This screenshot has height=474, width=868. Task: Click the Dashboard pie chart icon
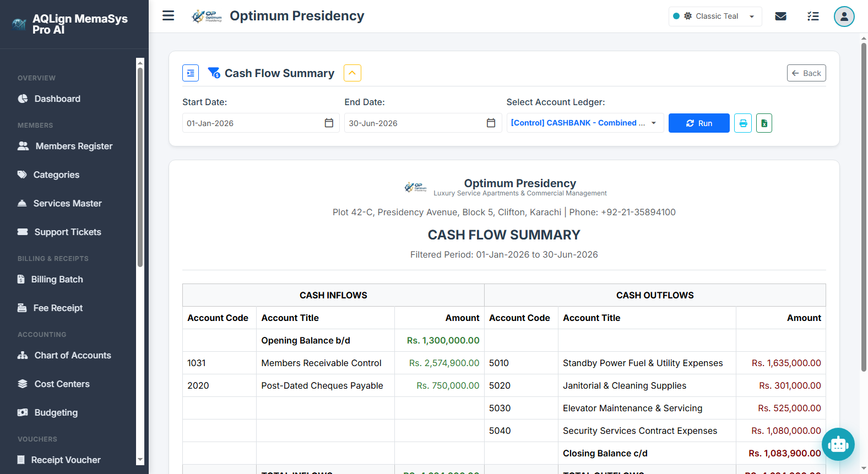pyautogui.click(x=23, y=99)
